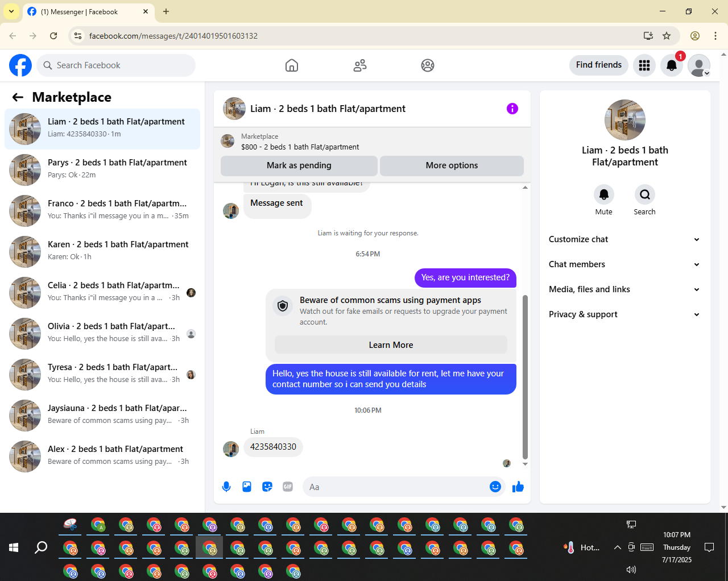Record a voice clip with microphone icon

pyautogui.click(x=226, y=487)
